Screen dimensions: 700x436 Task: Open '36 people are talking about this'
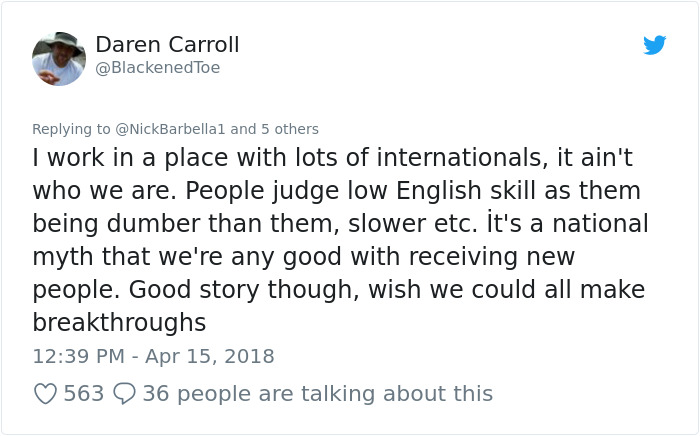tap(317, 394)
